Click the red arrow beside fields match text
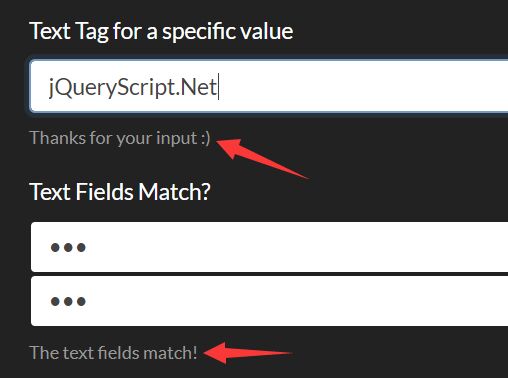Viewport: 508px width, 378px height. click(x=247, y=352)
